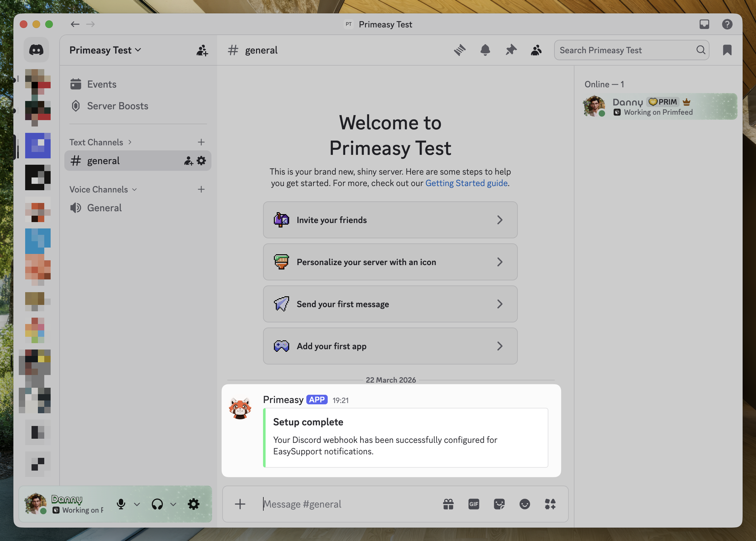756x541 pixels.
Task: Click the gift icon in message bar
Action: click(448, 504)
